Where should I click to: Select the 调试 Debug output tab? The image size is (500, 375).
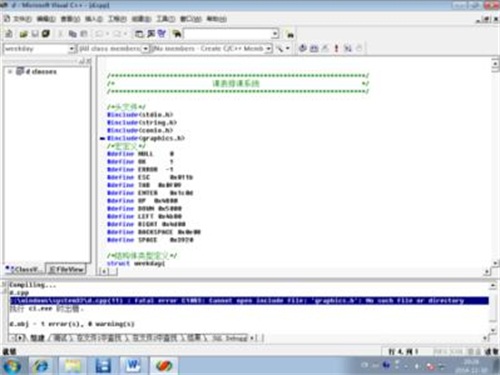pyautogui.click(x=60, y=338)
